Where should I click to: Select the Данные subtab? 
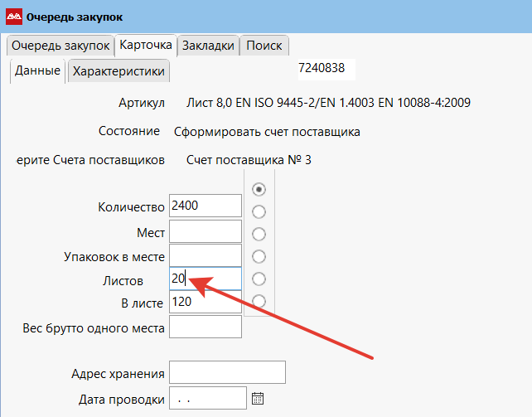[38, 71]
